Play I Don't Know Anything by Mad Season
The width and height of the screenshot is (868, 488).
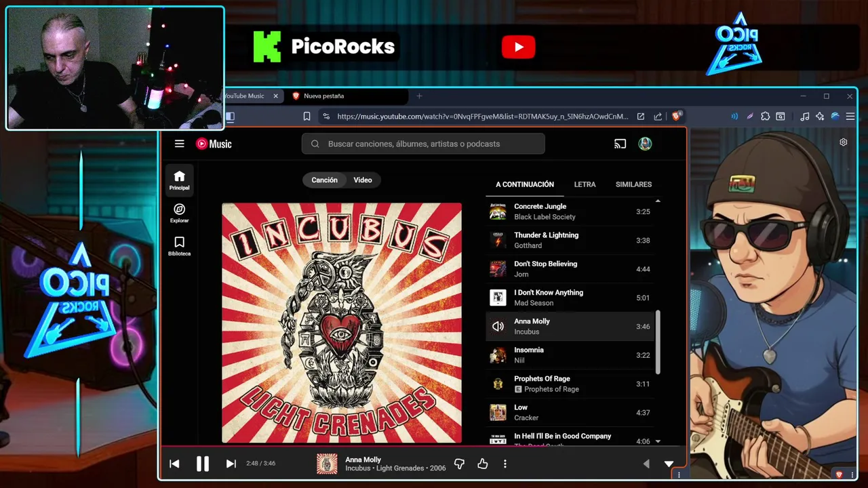click(570, 298)
